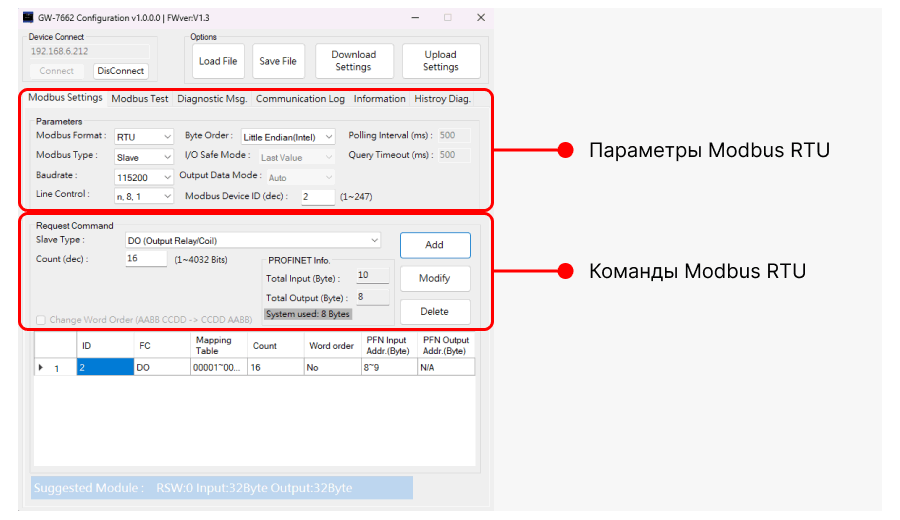Expand the Slave Type dropdown
The height and width of the screenshot is (520, 900).
point(252,240)
